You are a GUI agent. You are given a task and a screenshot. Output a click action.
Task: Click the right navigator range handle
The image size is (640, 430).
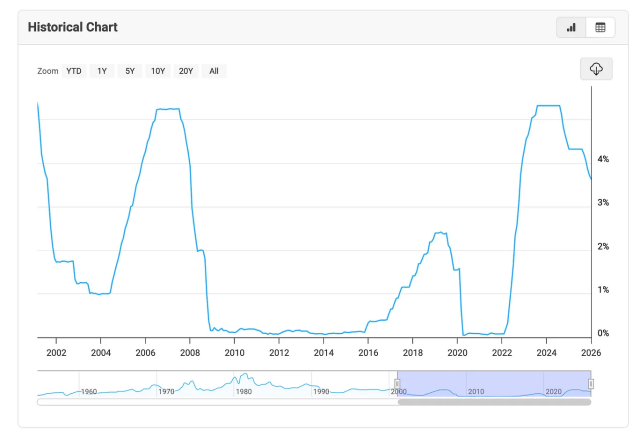[591, 383]
